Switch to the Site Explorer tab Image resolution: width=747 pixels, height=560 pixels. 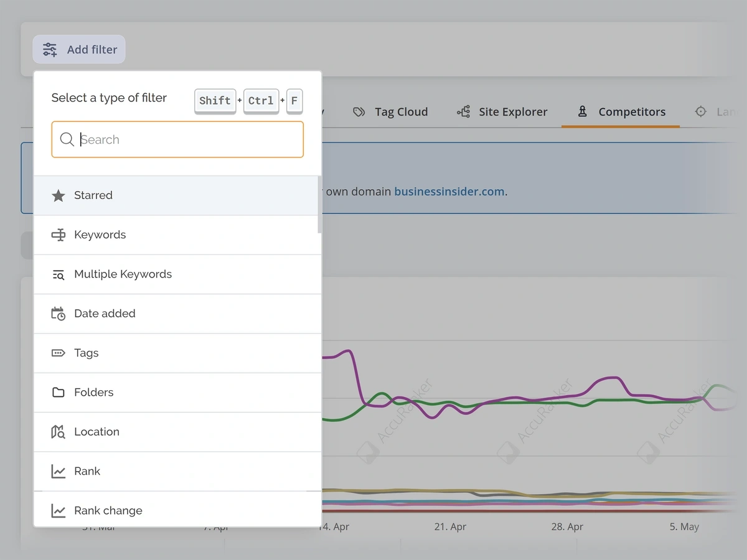[x=502, y=112]
